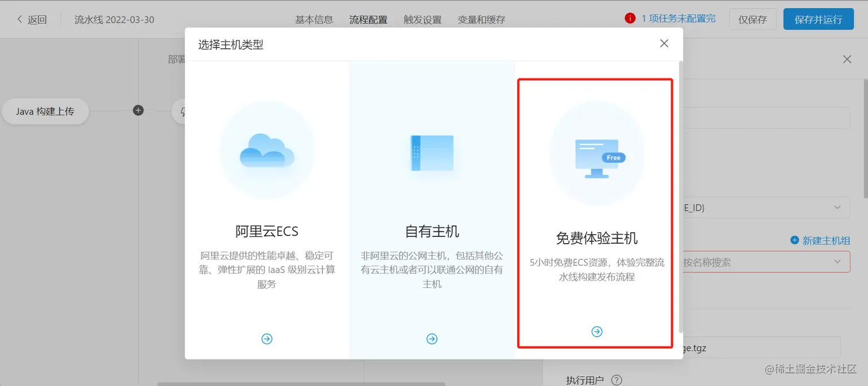Open the dropdown ending in E_ID}
Screen dimensions: 868x386
pos(766,207)
